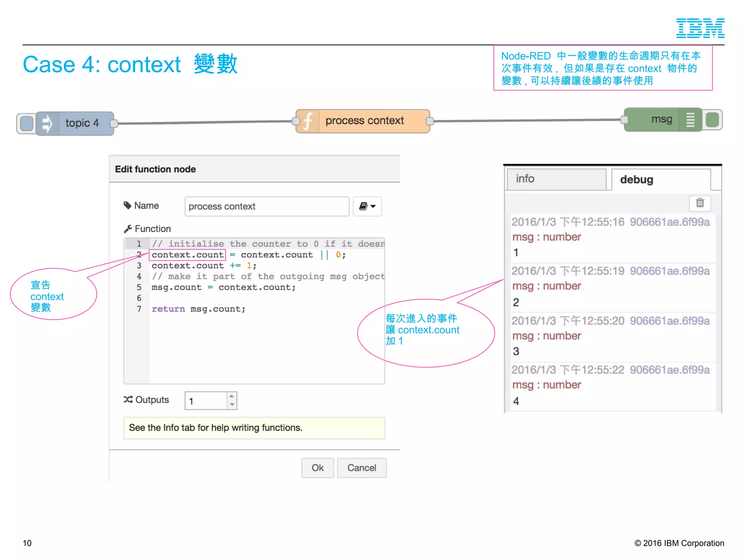The image size is (747, 560).
Task: Click the Ok button
Action: [x=317, y=468]
